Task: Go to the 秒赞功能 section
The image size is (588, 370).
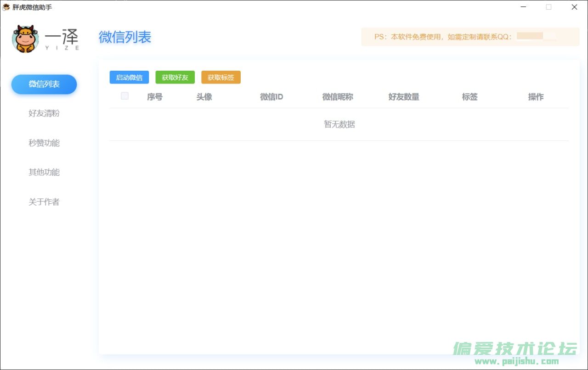Action: tap(44, 143)
